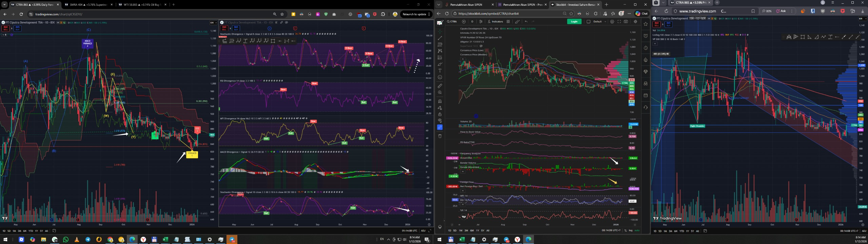The width and height of the screenshot is (868, 244).
Task: Open fire trending icon in Stockbit right sidebar
Action: [646, 60]
